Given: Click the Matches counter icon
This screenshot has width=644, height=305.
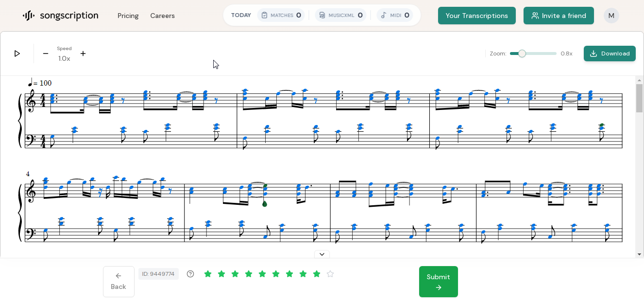Looking at the screenshot, I should (x=265, y=15).
